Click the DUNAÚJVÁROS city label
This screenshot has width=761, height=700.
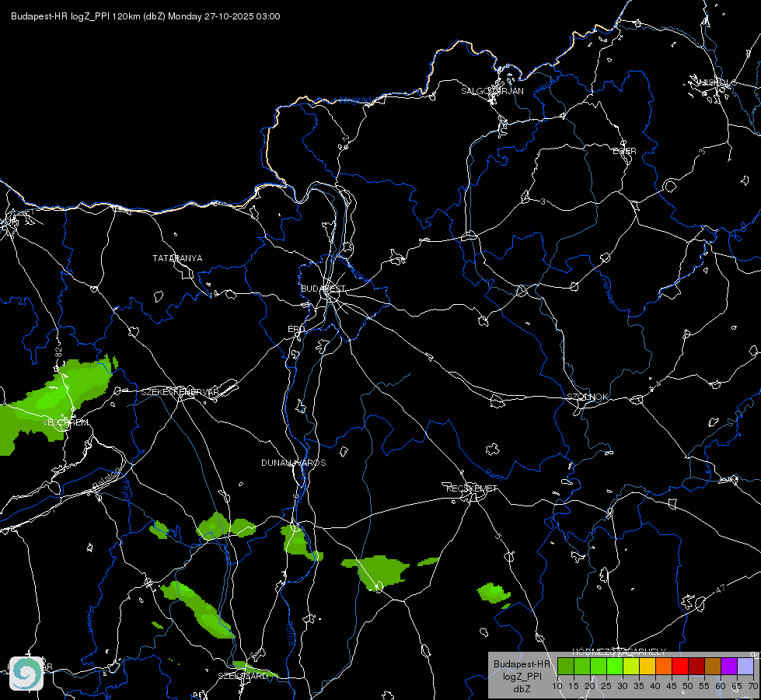pos(294,463)
